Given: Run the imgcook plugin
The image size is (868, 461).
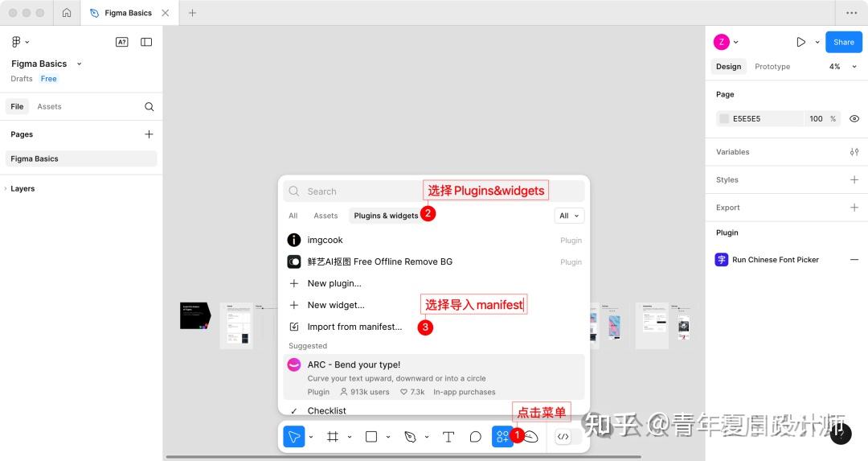Looking at the screenshot, I should [x=435, y=240].
